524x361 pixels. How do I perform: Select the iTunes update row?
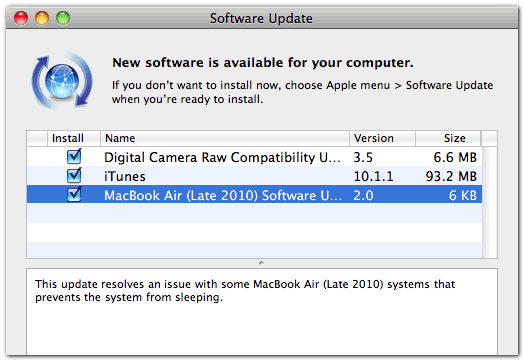pyautogui.click(x=254, y=176)
